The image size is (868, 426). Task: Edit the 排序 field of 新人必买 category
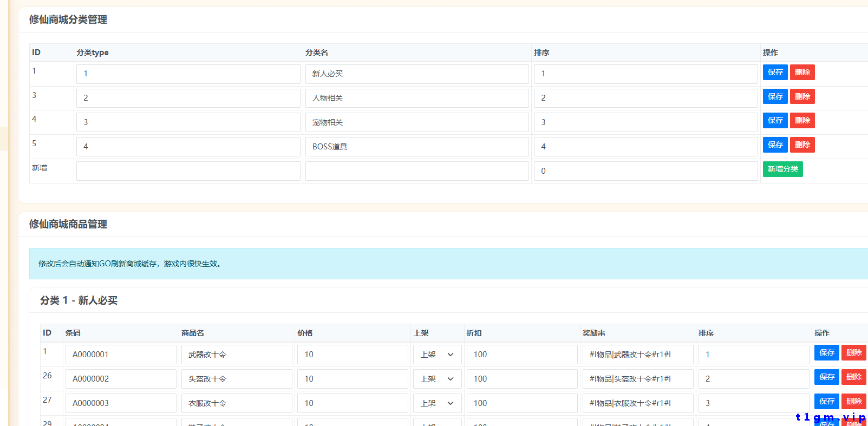point(646,74)
